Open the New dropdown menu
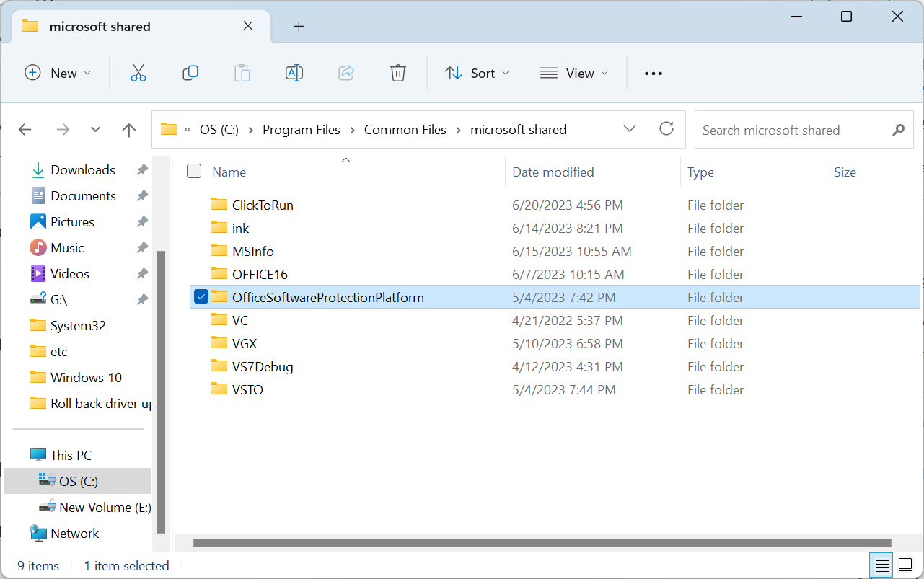This screenshot has height=579, width=924. point(58,73)
